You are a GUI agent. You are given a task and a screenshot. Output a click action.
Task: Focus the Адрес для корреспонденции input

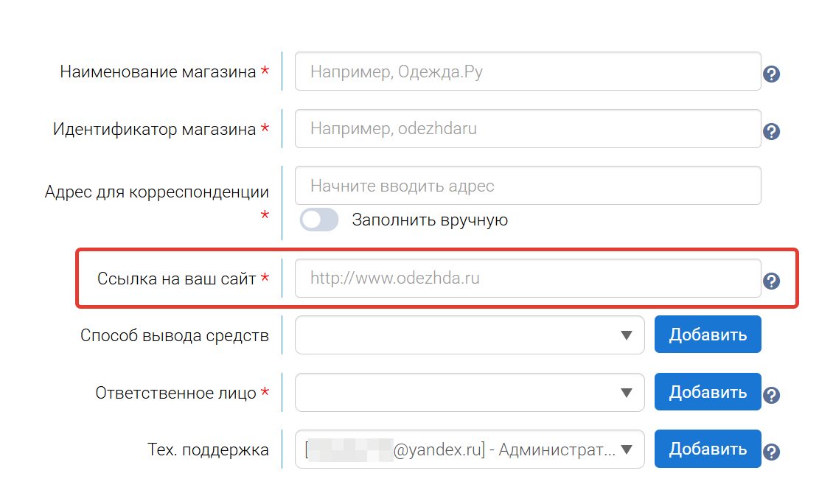pyautogui.click(x=528, y=186)
